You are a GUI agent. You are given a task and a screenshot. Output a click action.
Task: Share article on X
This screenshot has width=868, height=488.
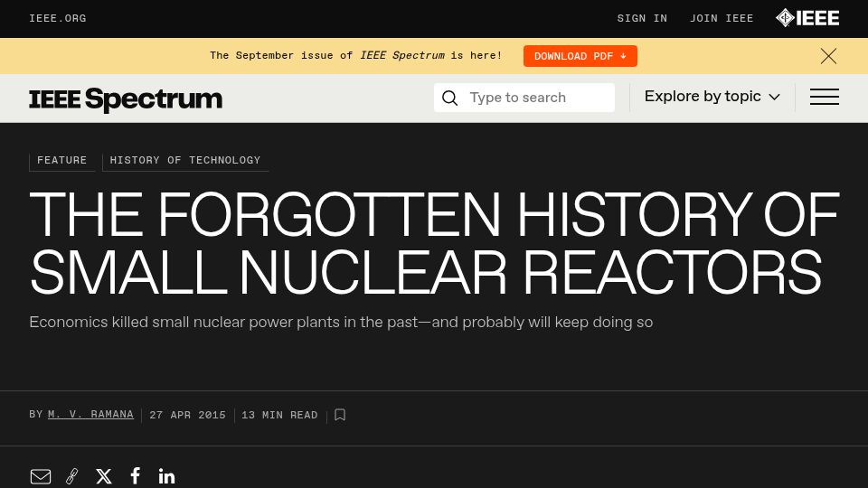click(103, 476)
